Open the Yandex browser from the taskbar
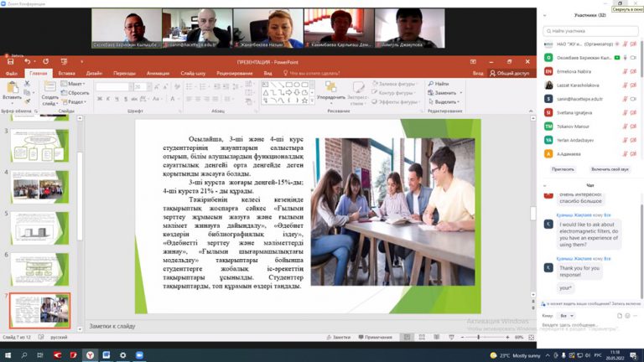The width and height of the screenshot is (644, 362). click(88, 355)
